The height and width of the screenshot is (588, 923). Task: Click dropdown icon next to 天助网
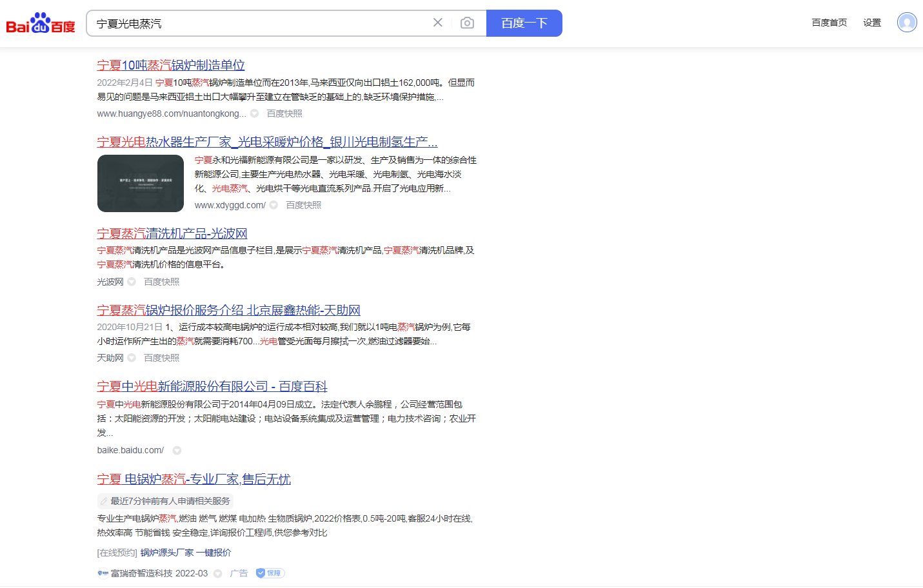pos(132,358)
